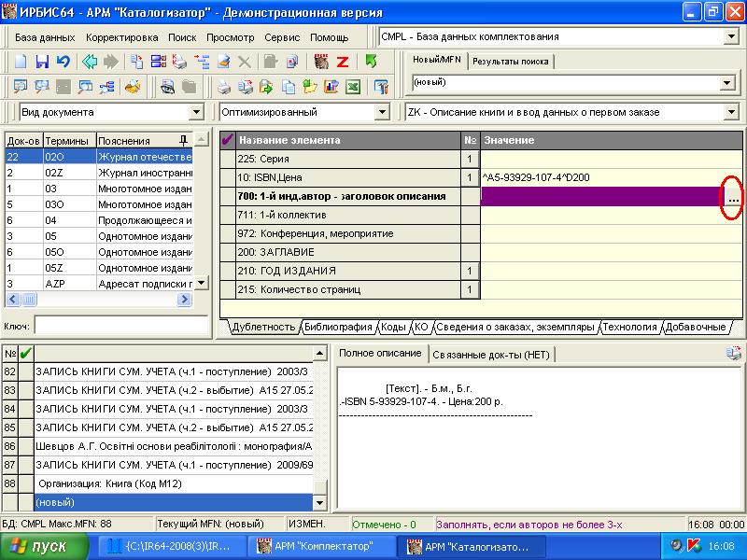This screenshot has width=747, height=560.
Task: Toggle the green checkmark column header in record list
Action: pyautogui.click(x=25, y=354)
